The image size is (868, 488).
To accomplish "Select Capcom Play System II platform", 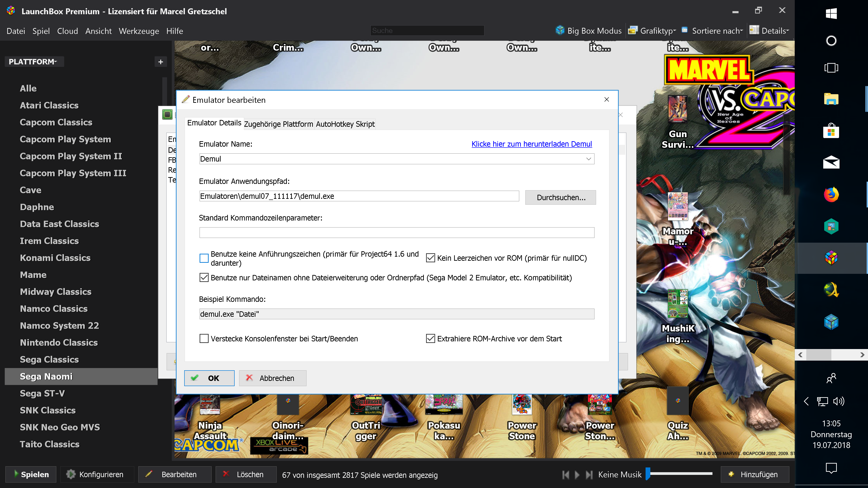I will 71,156.
